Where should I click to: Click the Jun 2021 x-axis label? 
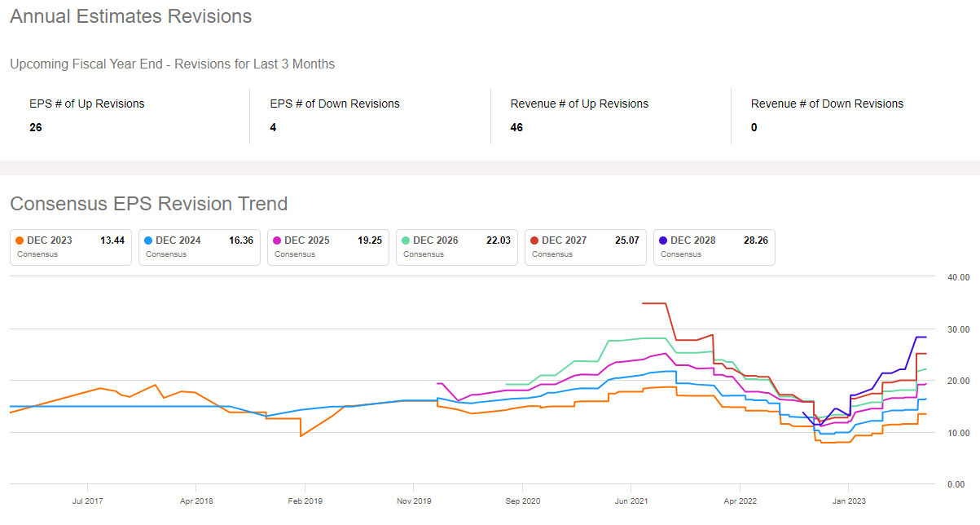click(x=630, y=501)
